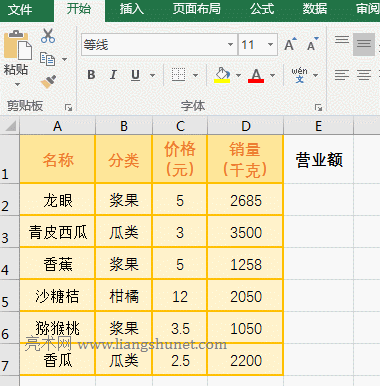Viewport: 380px width, 386px height.
Task: Open font settings dialog launcher
Action: 318,107
